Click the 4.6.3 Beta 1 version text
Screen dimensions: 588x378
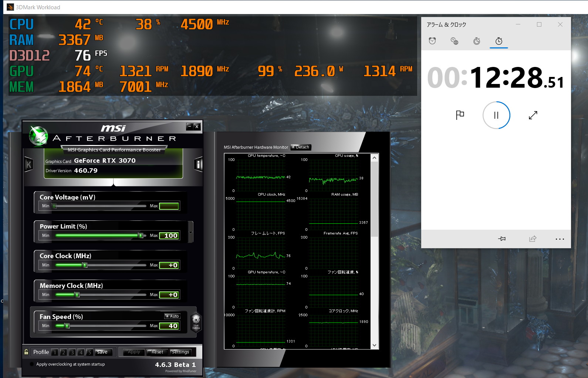click(x=175, y=365)
